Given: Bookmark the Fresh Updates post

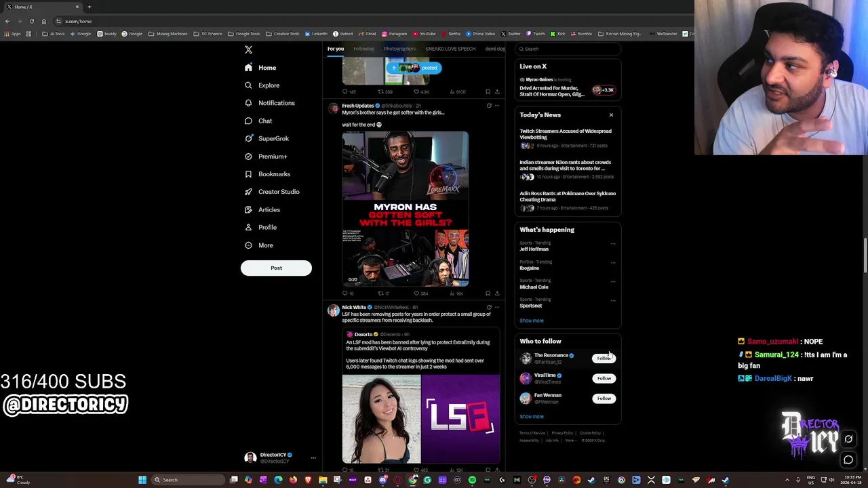Looking at the screenshot, I should coord(488,293).
